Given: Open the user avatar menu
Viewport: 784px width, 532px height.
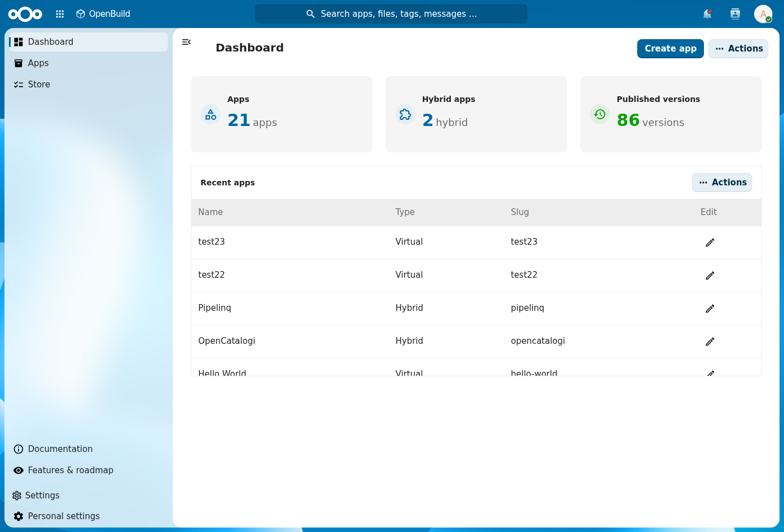Looking at the screenshot, I should 763,14.
